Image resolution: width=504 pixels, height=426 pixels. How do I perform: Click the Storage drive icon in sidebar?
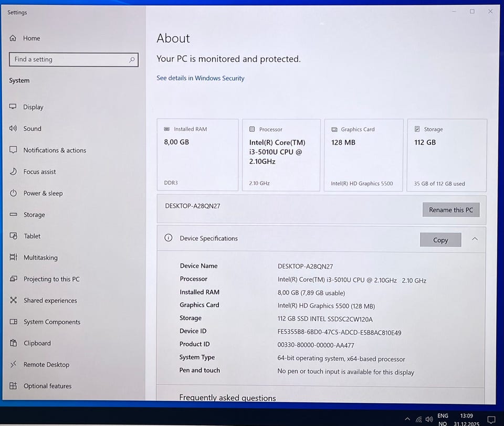coord(14,214)
